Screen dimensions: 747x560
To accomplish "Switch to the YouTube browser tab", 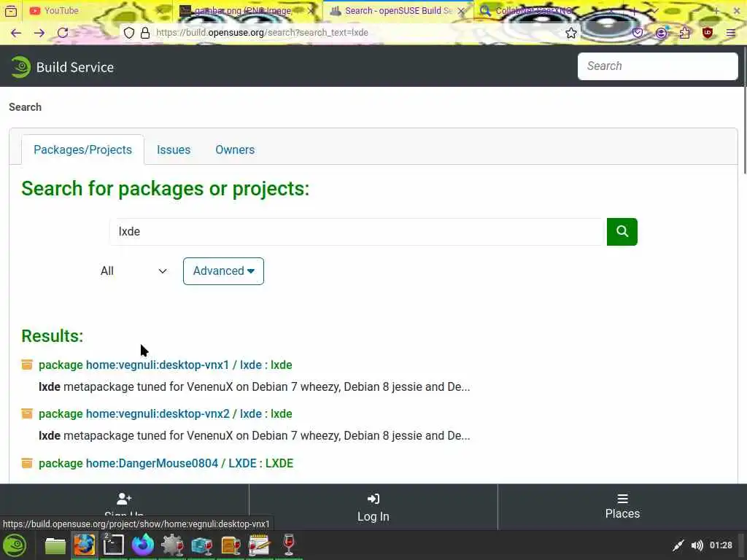I will pyautogui.click(x=98, y=10).
